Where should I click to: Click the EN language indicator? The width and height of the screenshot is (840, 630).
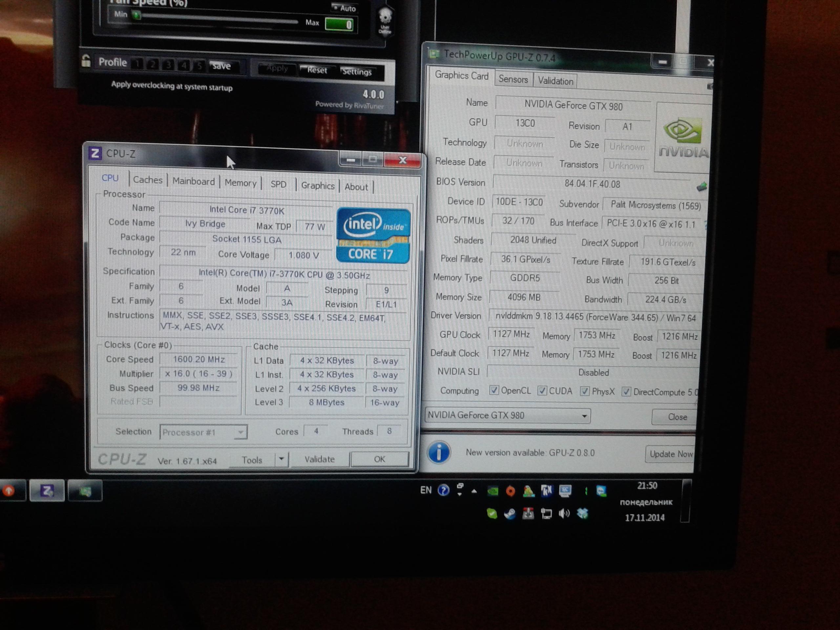[426, 490]
